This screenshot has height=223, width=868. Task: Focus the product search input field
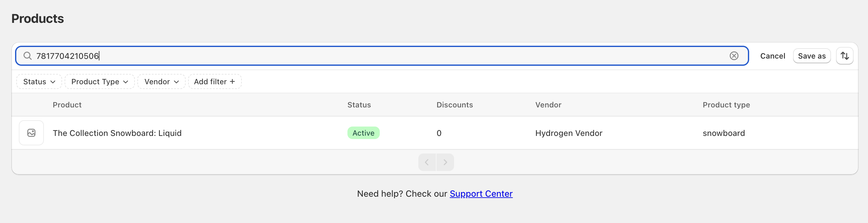[x=371, y=56]
